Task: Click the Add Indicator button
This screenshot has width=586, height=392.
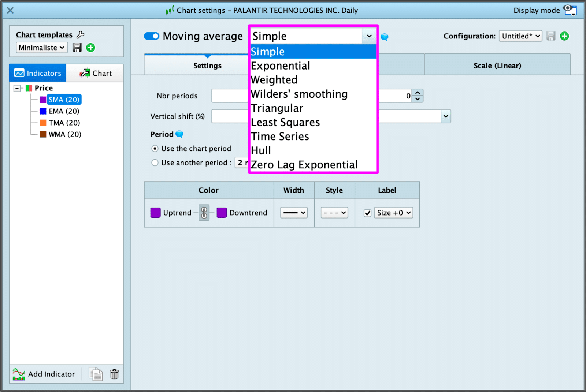Action: pos(44,374)
